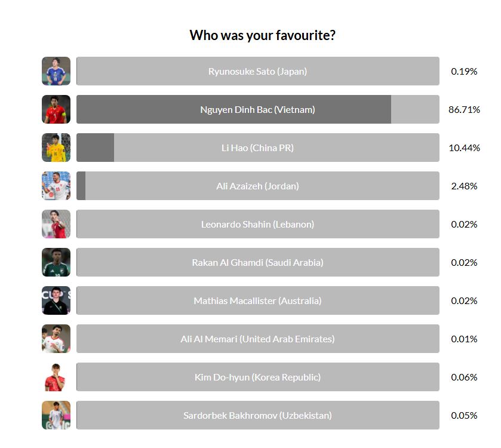Click Rakan Al Ghamdi's player photo
This screenshot has height=448, width=501.
(x=56, y=262)
